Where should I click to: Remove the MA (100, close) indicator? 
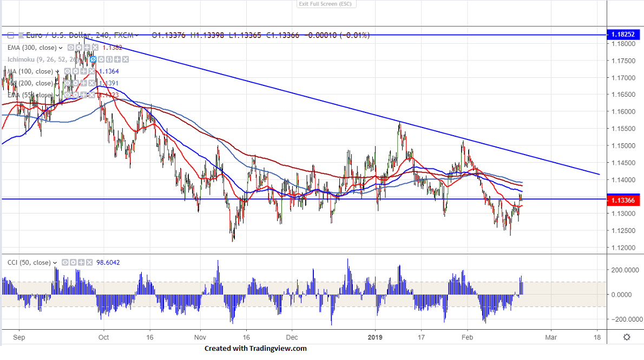click(x=91, y=71)
